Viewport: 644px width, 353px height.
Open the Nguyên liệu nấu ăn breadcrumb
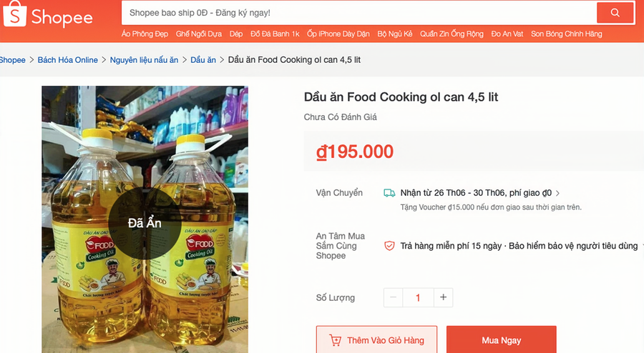coord(144,60)
